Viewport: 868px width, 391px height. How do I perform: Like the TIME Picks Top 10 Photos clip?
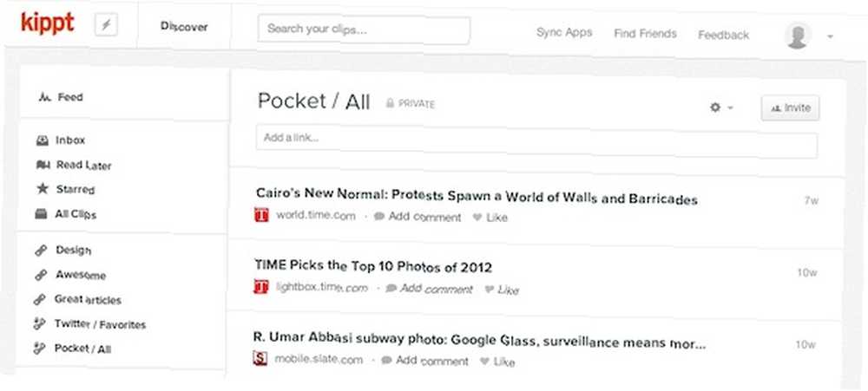coord(502,290)
